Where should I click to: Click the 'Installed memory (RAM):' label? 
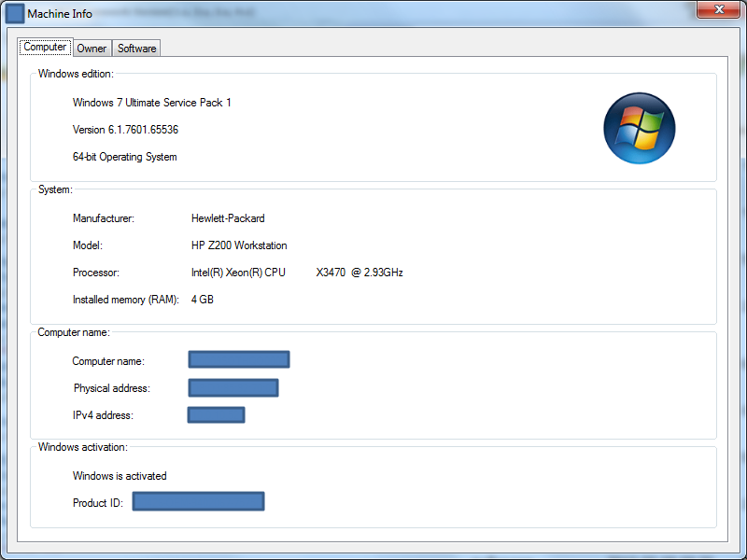pyautogui.click(x=126, y=300)
